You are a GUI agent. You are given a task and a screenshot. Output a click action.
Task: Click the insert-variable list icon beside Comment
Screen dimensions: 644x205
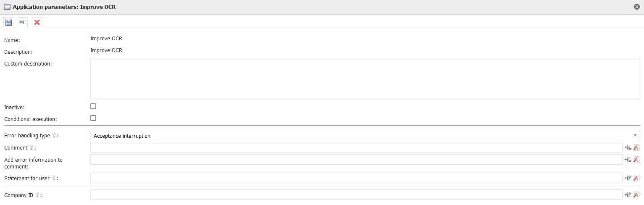628,147
